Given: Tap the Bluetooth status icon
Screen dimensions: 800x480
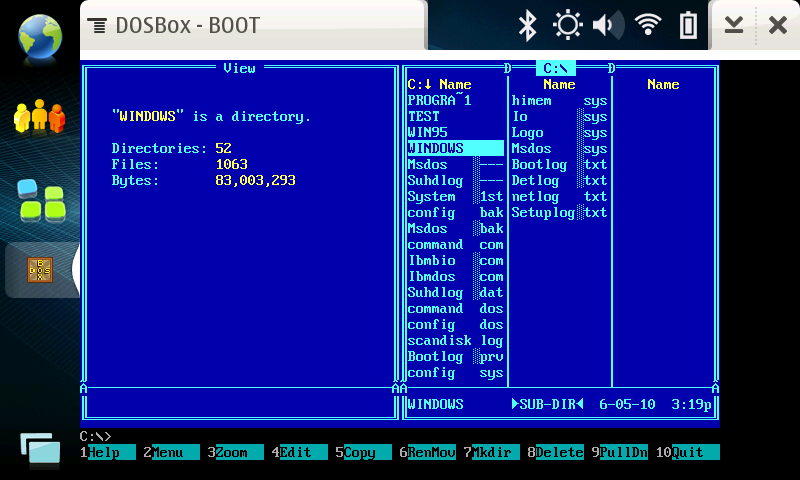Looking at the screenshot, I should (x=527, y=26).
